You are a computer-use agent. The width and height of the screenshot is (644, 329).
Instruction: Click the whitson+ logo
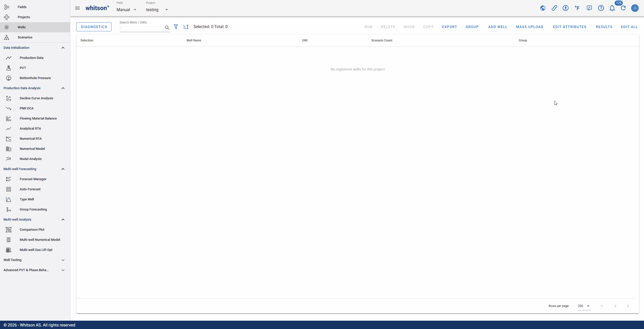97,8
